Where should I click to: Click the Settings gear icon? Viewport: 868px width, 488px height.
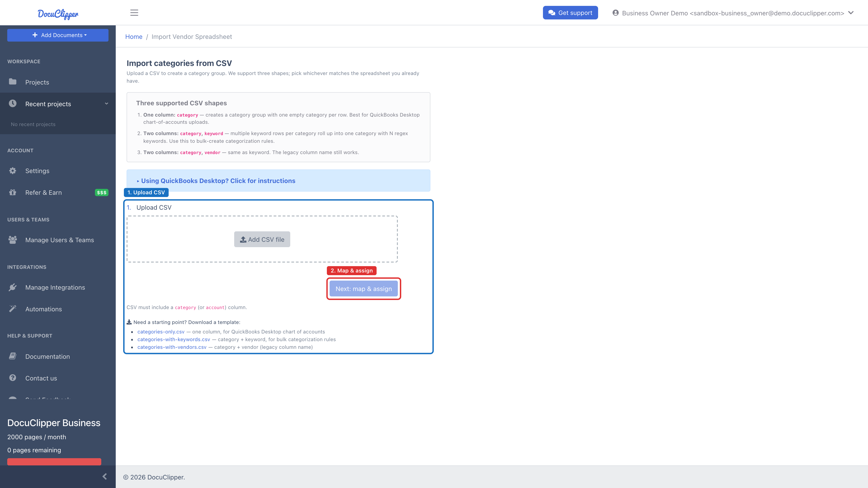[13, 171]
